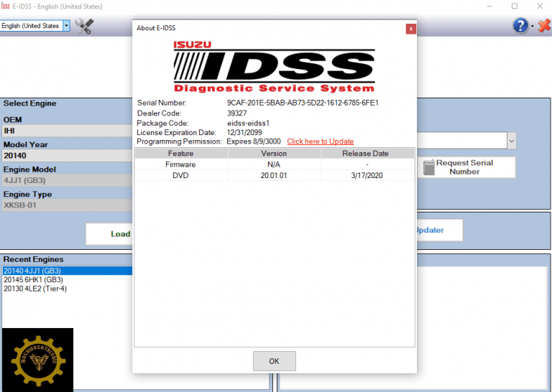Select the Model Year field showing 20140
The width and height of the screenshot is (552, 392).
tap(68, 155)
